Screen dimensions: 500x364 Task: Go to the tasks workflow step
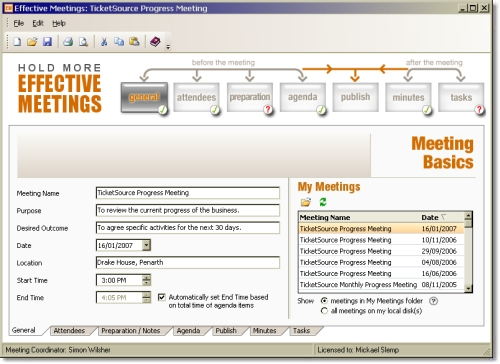pyautogui.click(x=461, y=97)
